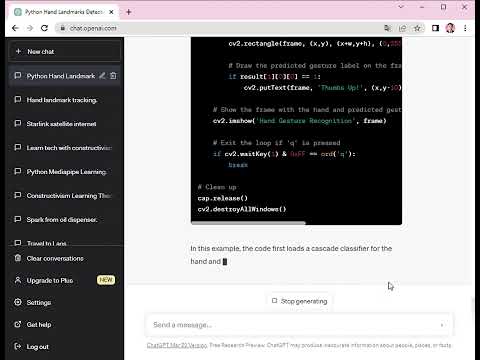Click Stop generating button
480x360 pixels.
(299, 301)
